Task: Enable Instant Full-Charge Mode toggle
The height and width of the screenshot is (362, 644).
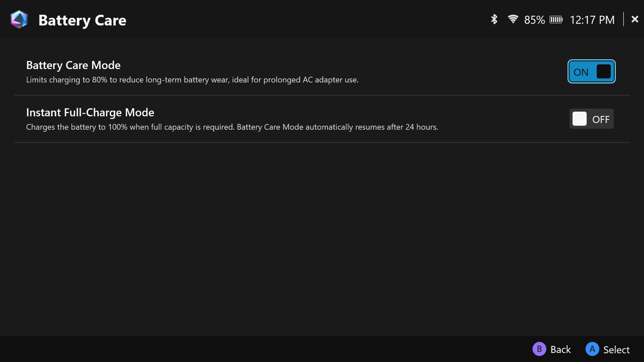Action: click(x=591, y=119)
